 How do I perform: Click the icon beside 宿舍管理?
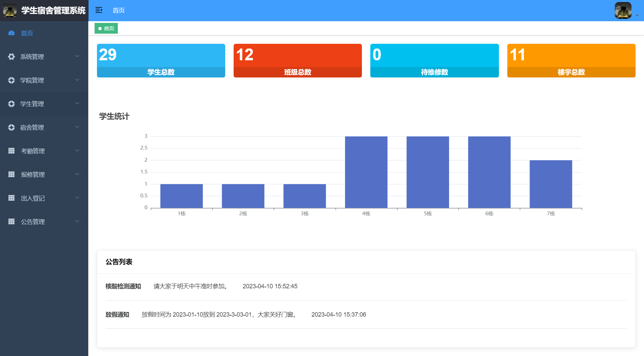pyautogui.click(x=11, y=127)
